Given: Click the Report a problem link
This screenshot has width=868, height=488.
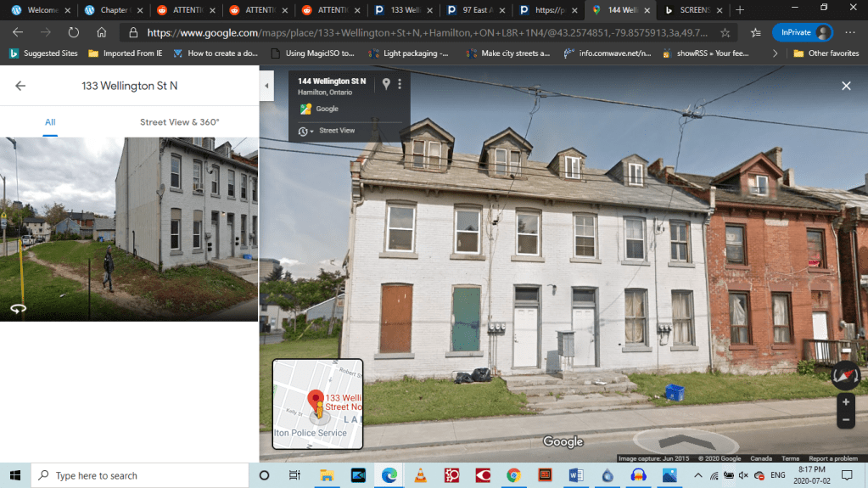Looking at the screenshot, I should pyautogui.click(x=833, y=458).
